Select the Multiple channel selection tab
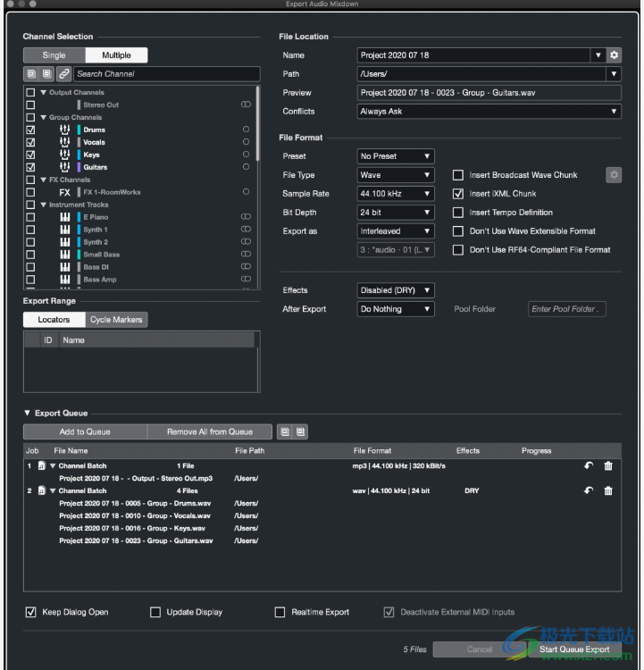644x670 pixels. (x=116, y=55)
